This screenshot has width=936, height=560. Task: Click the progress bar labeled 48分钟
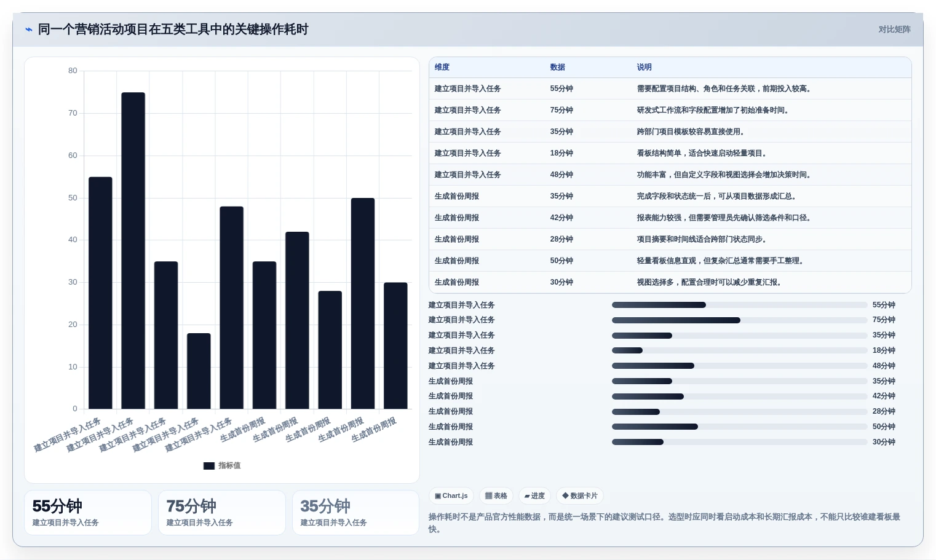coord(739,366)
